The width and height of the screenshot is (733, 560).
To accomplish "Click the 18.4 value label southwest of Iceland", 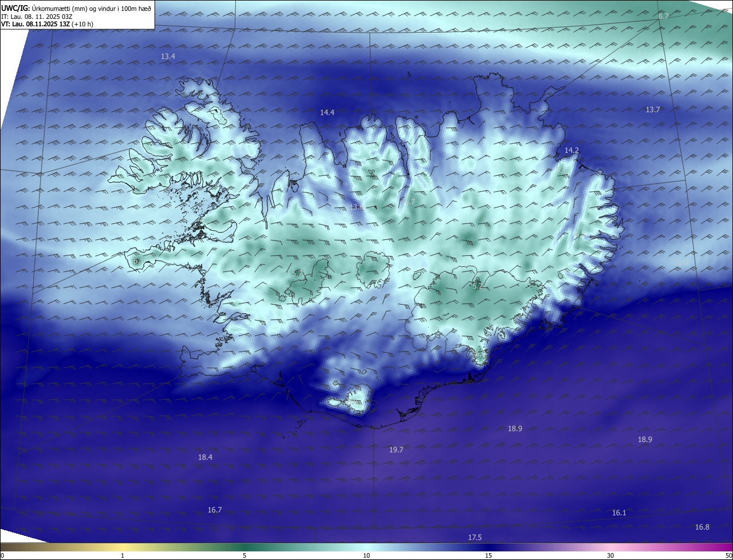I will (x=205, y=457).
